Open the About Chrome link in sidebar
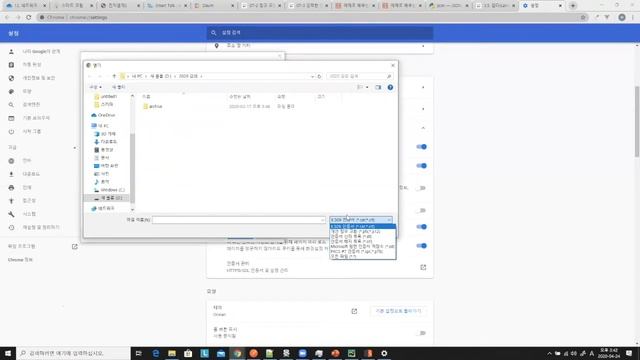This screenshot has height=360, width=640. [x=20, y=260]
